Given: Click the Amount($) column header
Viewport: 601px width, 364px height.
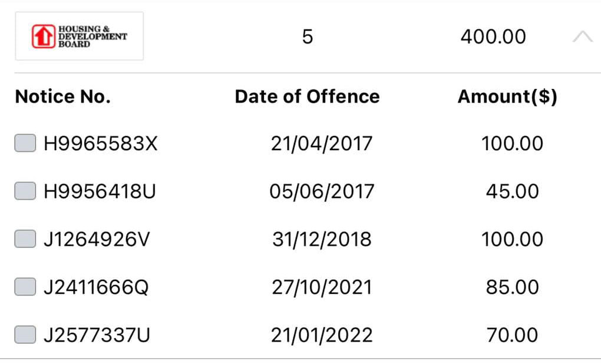Looking at the screenshot, I should pyautogui.click(x=507, y=97).
